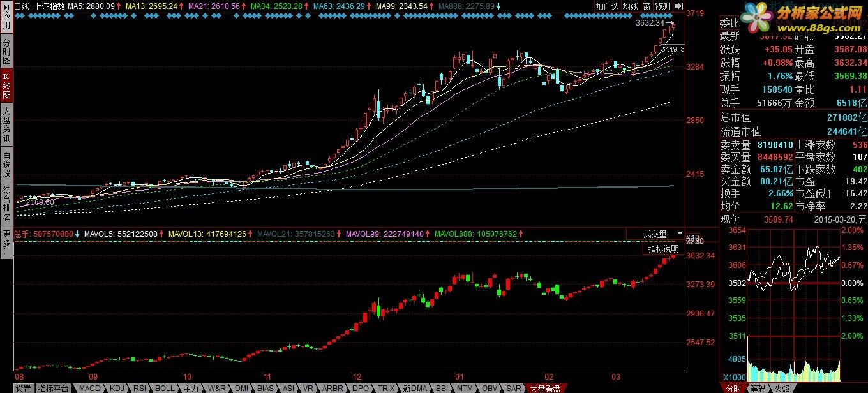Click the MA13: 2695.24 indicator value
Screen dimensions: 868x393
[151, 6]
